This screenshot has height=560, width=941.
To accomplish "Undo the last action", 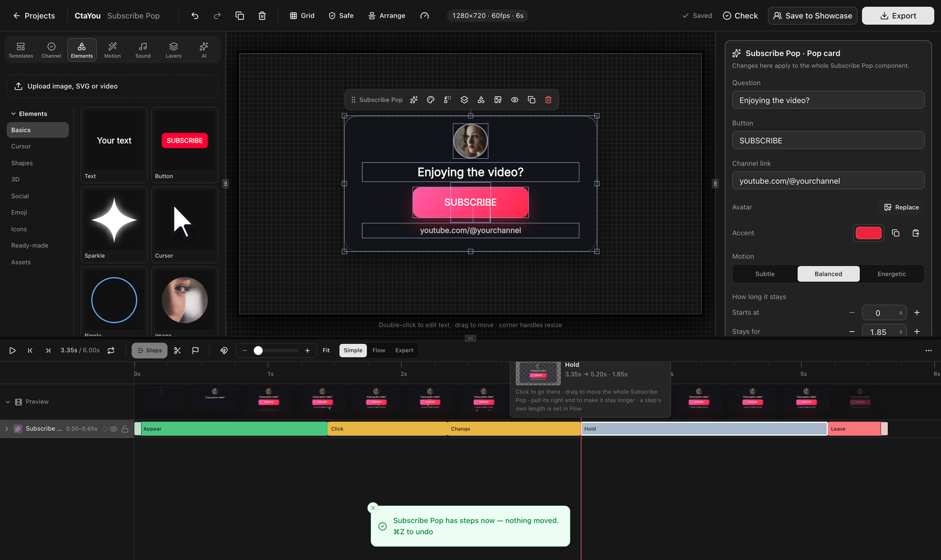I will coord(195,16).
